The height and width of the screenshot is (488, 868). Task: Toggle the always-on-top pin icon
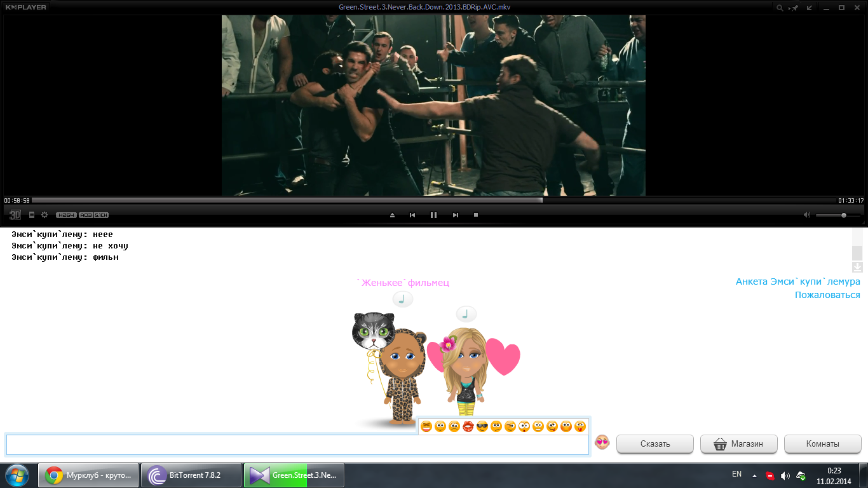[x=794, y=8]
